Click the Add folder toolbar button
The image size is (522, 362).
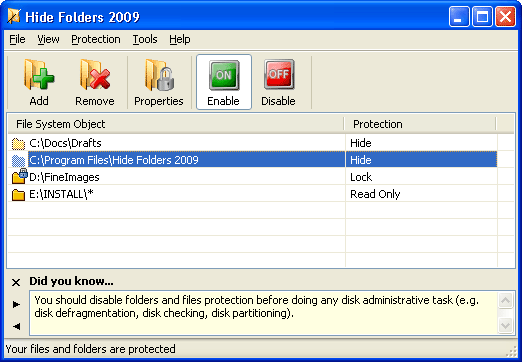39,82
